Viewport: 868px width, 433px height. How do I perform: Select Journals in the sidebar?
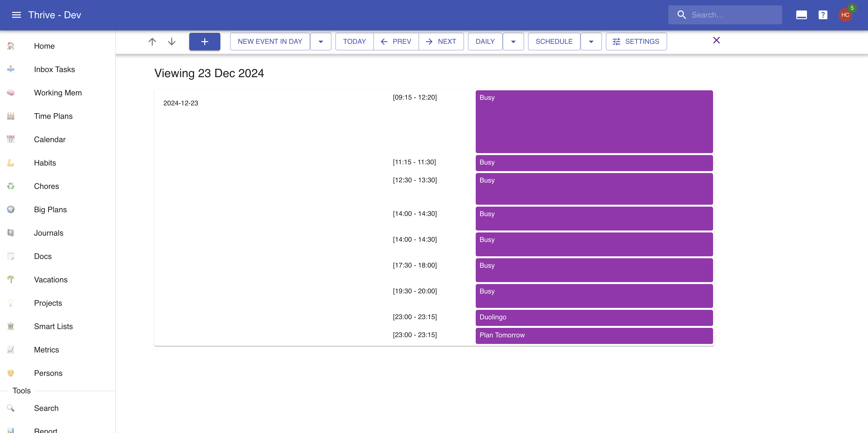(49, 233)
